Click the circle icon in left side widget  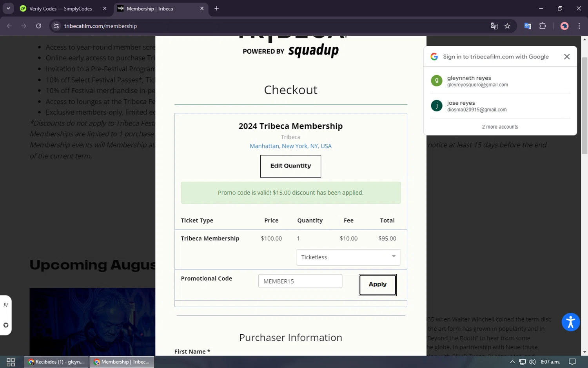[x=6, y=325]
